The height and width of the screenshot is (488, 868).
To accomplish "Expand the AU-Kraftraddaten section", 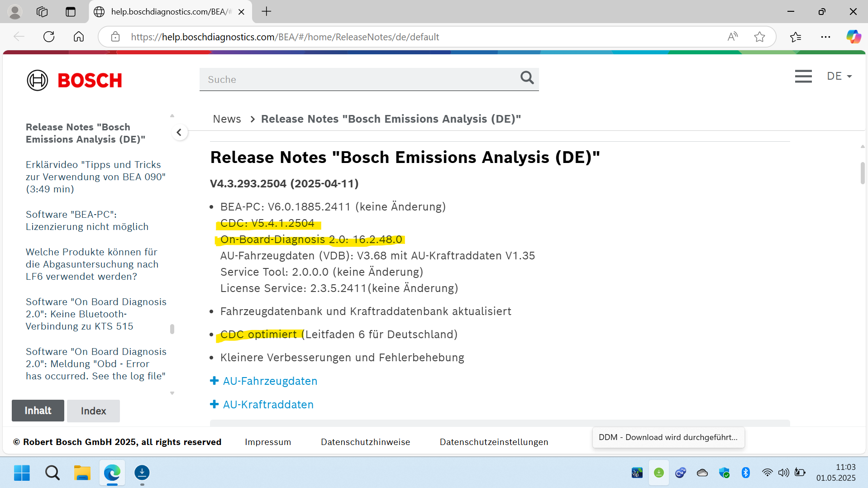I will [262, 405].
